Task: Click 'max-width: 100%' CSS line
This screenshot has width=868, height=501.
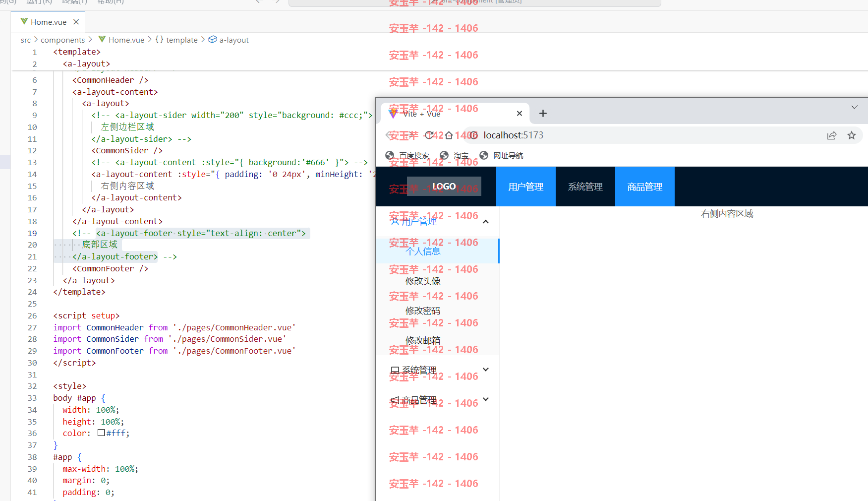Action: [100, 469]
